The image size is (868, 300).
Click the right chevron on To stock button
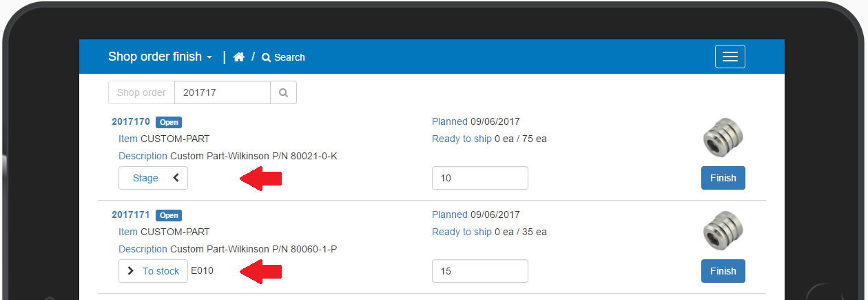click(131, 271)
